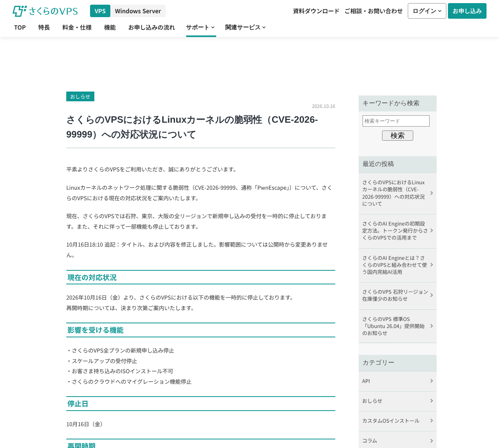Go to TOP in navigation
The width and height of the screenshot is (499, 448).
click(x=20, y=27)
